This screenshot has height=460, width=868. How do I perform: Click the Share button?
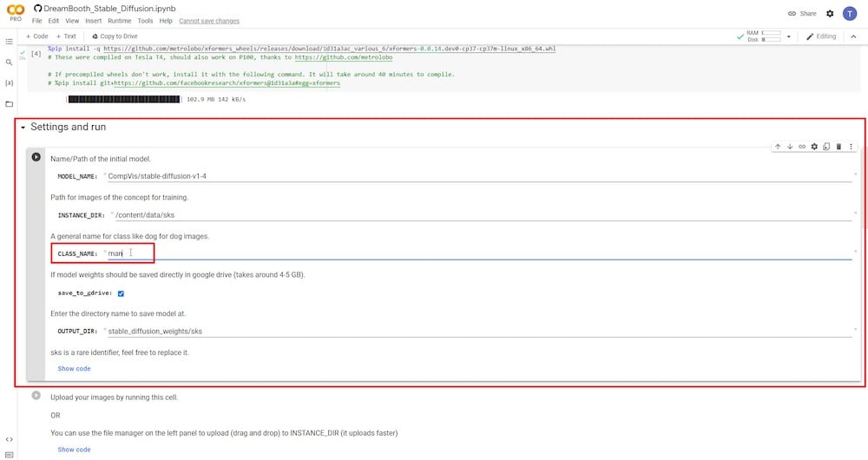pos(802,13)
